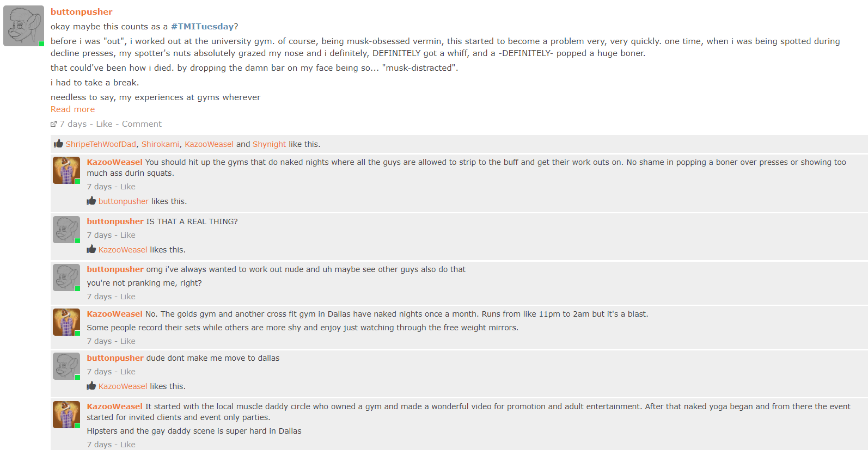Like the "dude dont make me move to dallas" comment
The width and height of the screenshot is (868, 450).
(x=128, y=372)
